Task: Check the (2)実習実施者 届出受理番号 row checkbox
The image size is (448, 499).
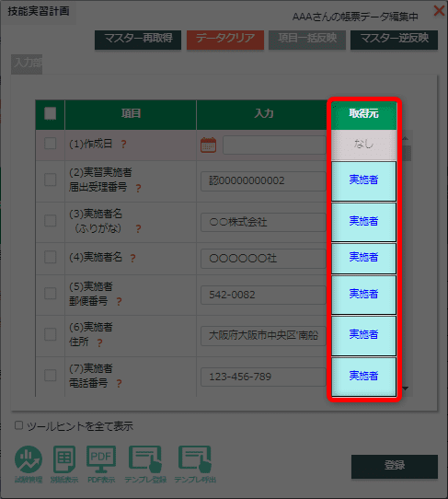Action: [51, 180]
